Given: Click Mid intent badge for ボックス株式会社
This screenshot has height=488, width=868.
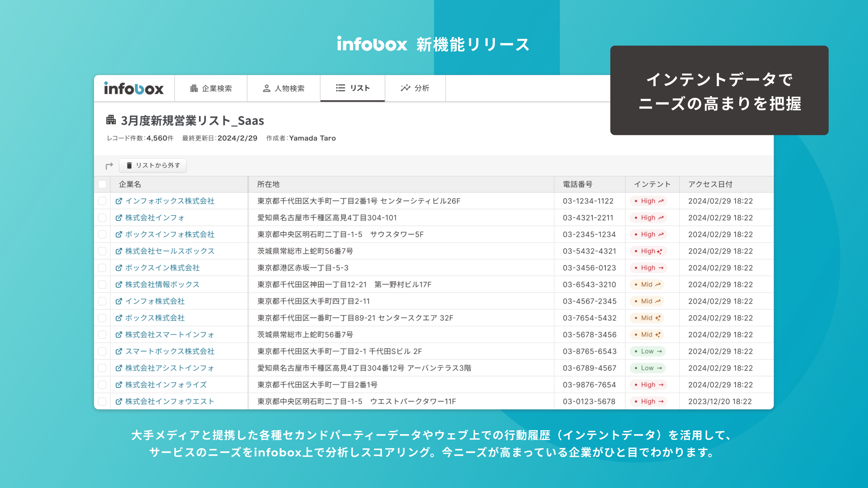Looking at the screenshot, I should 647,318.
